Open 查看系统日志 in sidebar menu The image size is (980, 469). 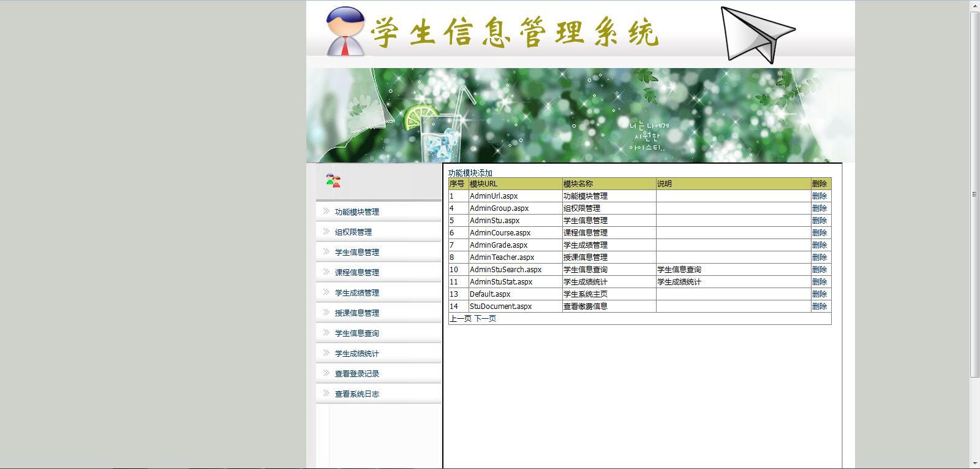(x=357, y=394)
